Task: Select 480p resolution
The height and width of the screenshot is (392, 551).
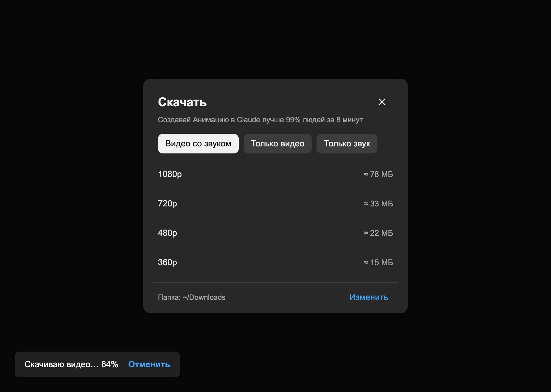Action: [275, 233]
